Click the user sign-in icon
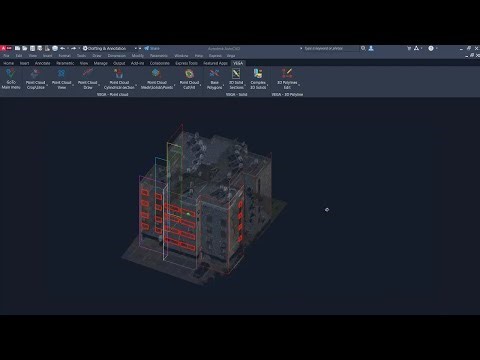The width and height of the screenshot is (480, 360). [x=371, y=49]
